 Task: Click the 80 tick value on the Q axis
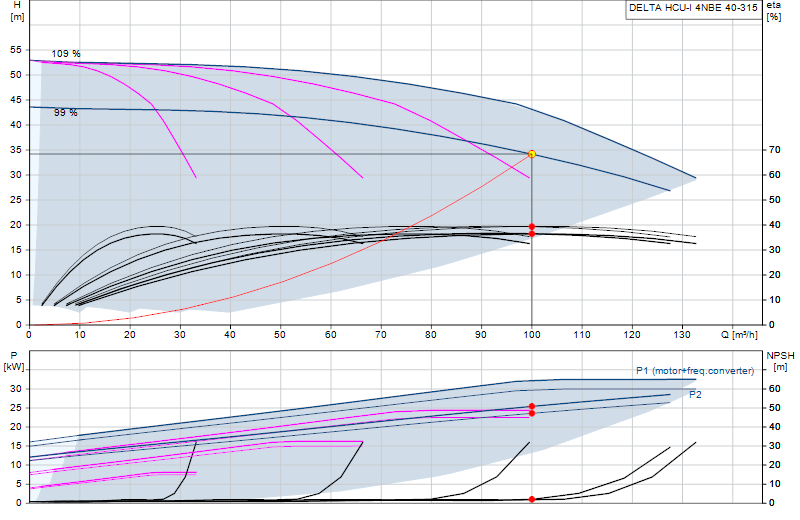point(431,335)
